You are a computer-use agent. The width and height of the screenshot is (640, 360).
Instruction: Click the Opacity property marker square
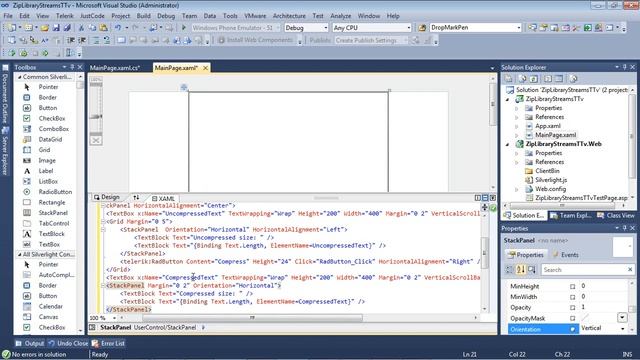[x=573, y=308]
